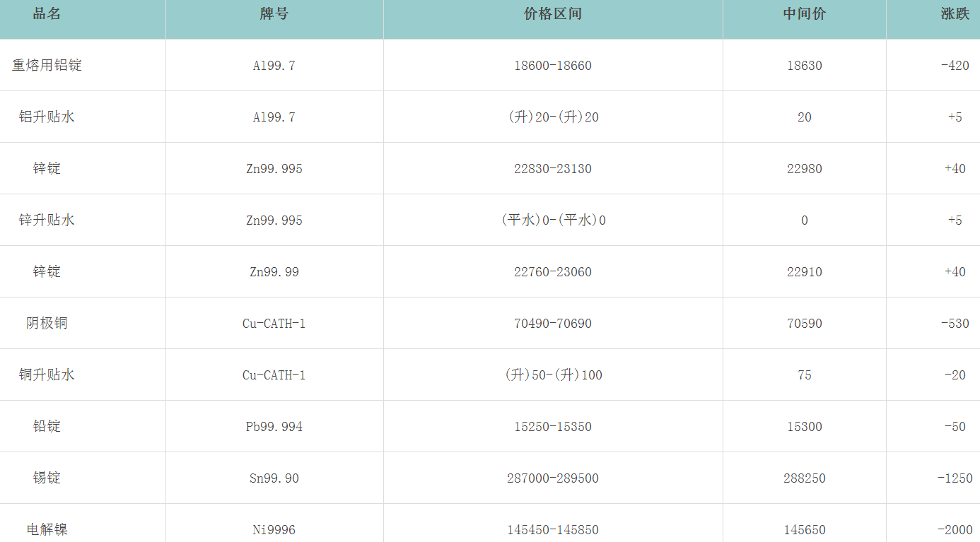This screenshot has width=980, height=542.
Task: Click the Ni9996 grade cell
Action: [274, 530]
